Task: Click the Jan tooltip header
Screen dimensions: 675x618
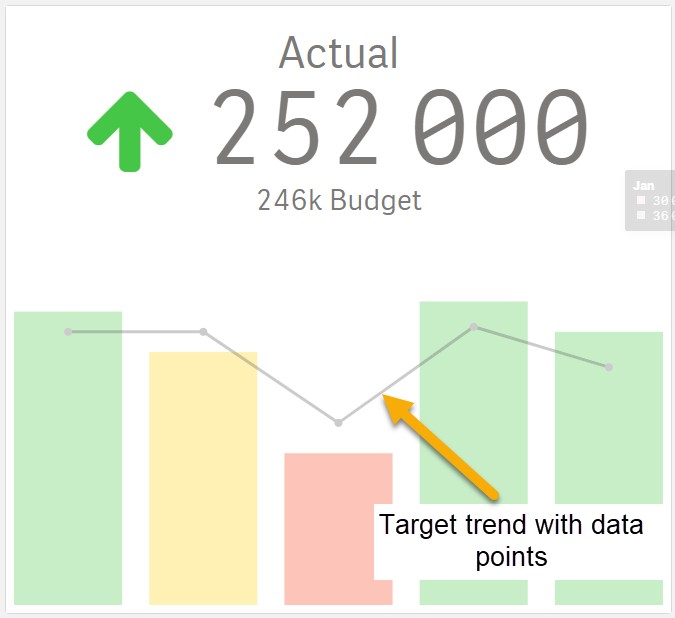Action: [x=644, y=185]
